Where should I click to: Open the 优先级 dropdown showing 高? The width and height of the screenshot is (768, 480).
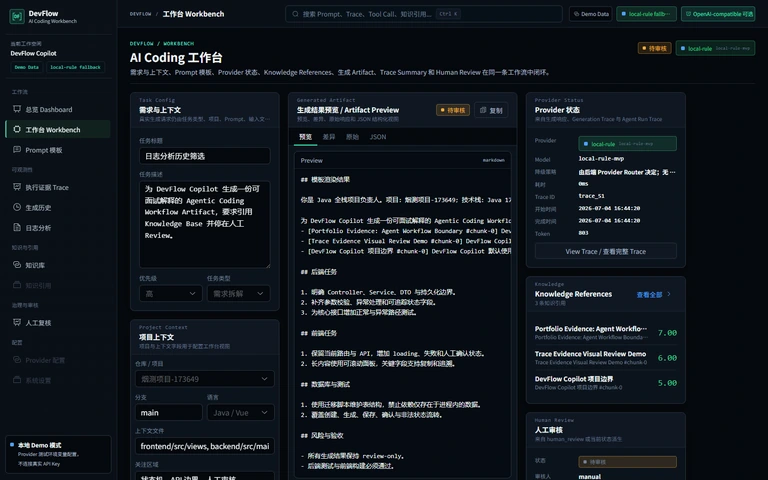[170, 293]
